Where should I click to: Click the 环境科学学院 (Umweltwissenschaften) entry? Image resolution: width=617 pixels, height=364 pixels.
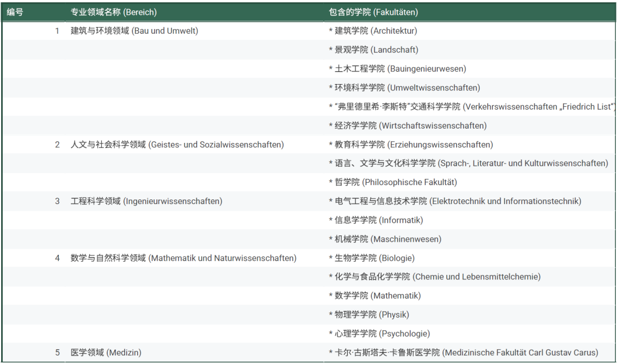click(404, 87)
